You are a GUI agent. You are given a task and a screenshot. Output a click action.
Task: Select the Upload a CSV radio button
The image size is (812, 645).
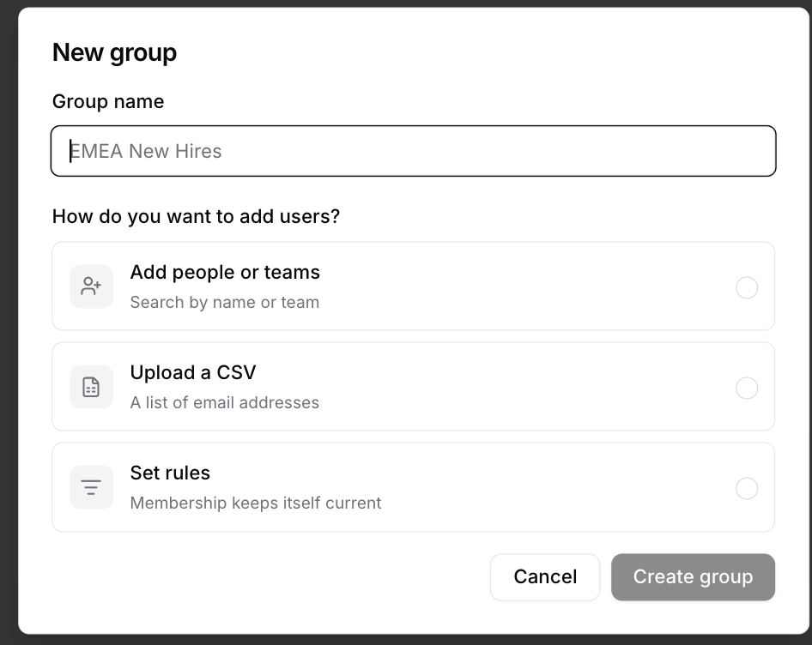pos(747,389)
